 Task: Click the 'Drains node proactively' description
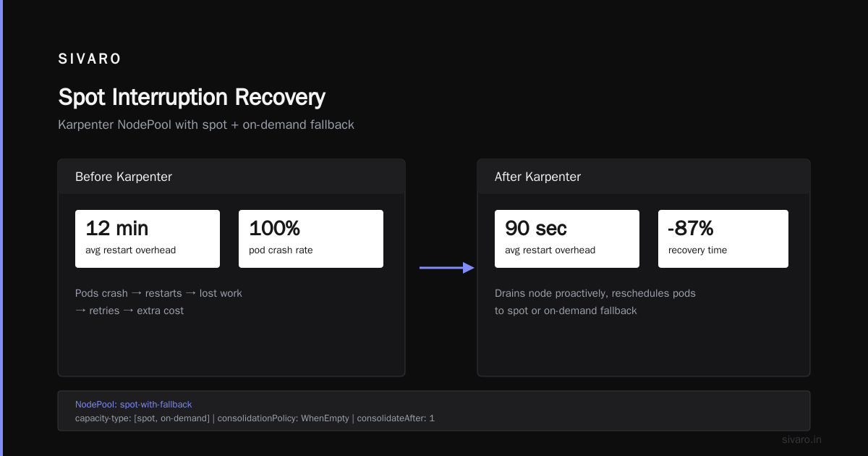pos(595,293)
